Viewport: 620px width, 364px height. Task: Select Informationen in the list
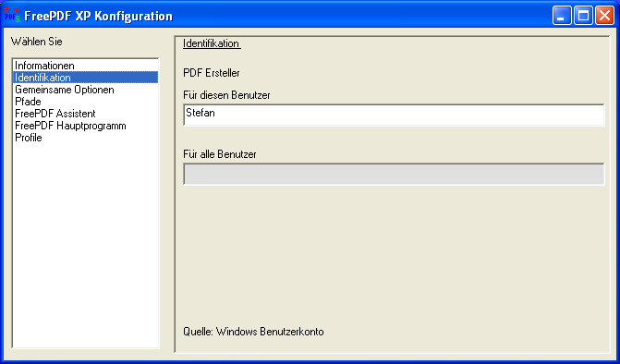coord(85,66)
